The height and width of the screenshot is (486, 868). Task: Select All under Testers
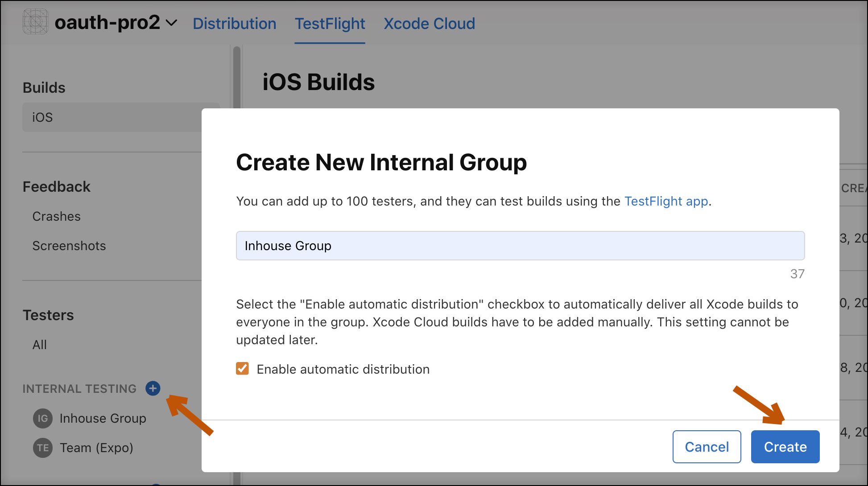(39, 344)
